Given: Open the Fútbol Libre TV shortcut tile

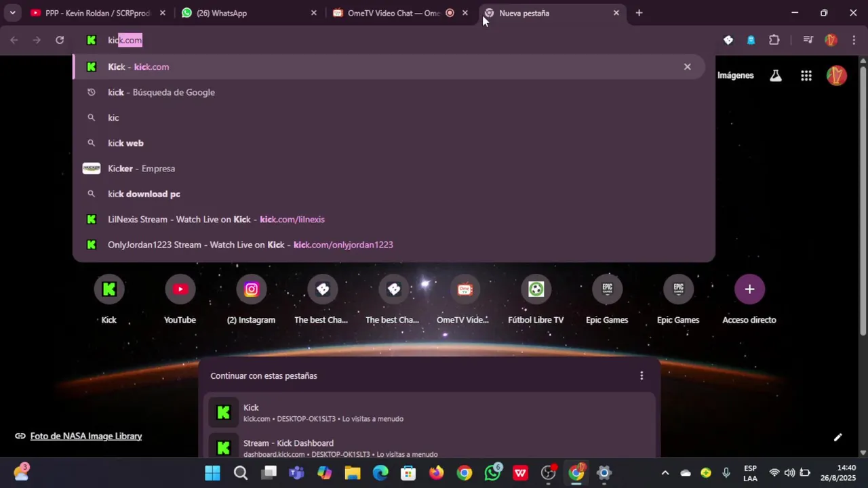Looking at the screenshot, I should coord(536,300).
